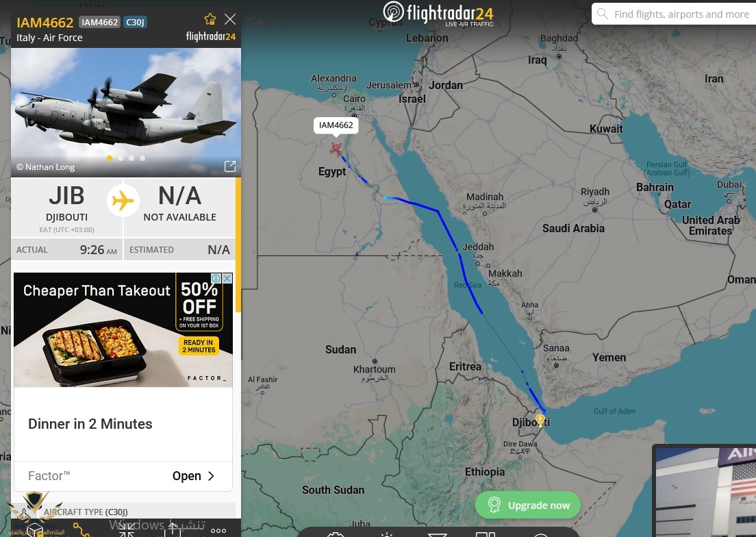Expand the Aircraft Type (C30J) section
The height and width of the screenshot is (537, 756).
coord(123,512)
